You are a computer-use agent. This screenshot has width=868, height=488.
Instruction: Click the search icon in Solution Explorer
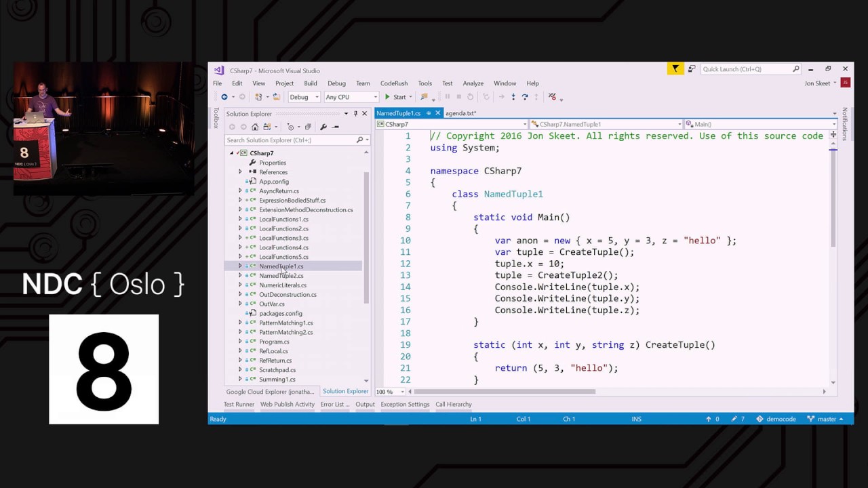click(x=360, y=140)
